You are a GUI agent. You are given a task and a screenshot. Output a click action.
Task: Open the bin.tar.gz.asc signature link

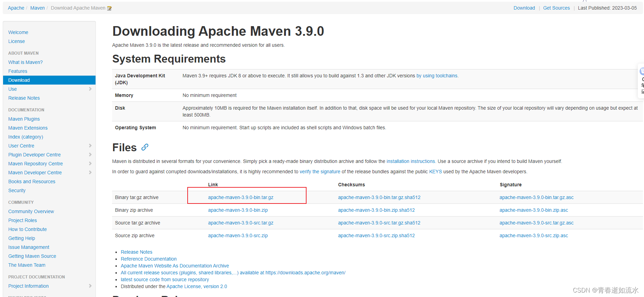[536, 197]
